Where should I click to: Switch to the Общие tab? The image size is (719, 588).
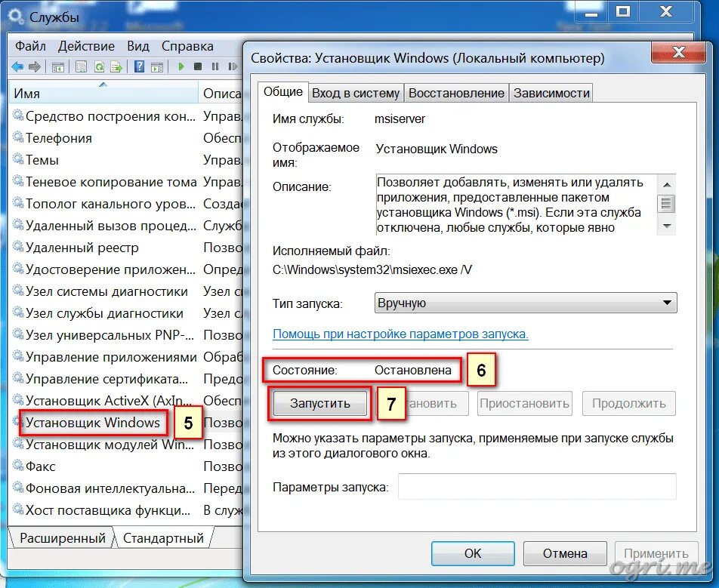click(283, 91)
